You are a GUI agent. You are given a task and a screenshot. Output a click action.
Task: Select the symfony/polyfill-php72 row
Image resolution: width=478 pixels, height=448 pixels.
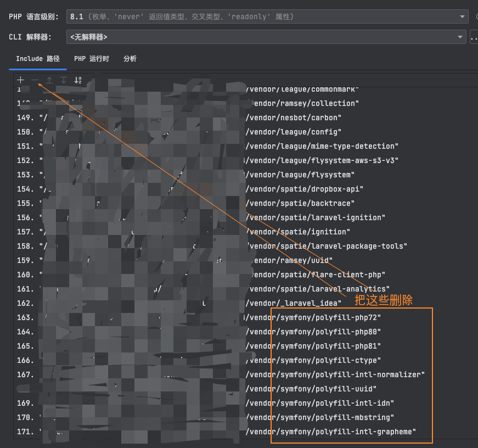(246, 317)
